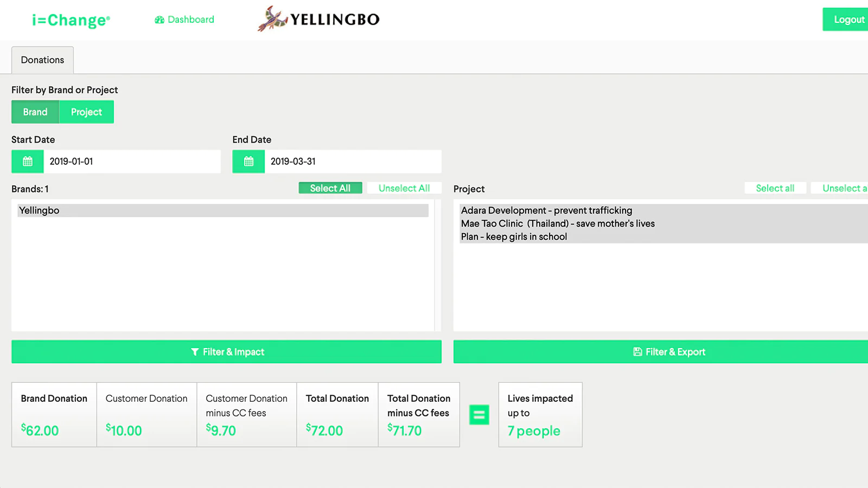Click the Brands list scrollbar
868x488 pixels.
[437, 265]
